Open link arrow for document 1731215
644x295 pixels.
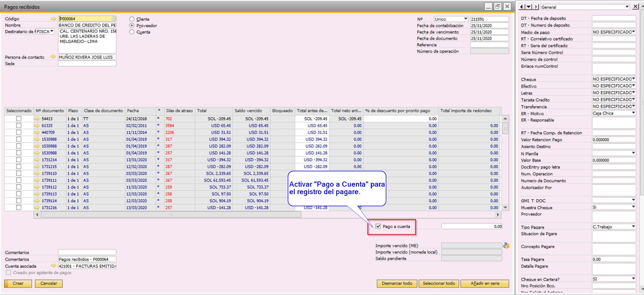point(37,166)
